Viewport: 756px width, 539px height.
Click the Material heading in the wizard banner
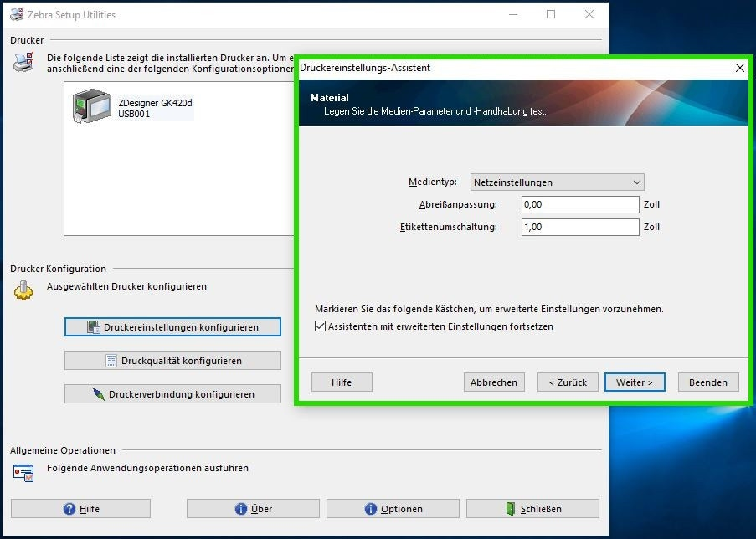pos(330,97)
